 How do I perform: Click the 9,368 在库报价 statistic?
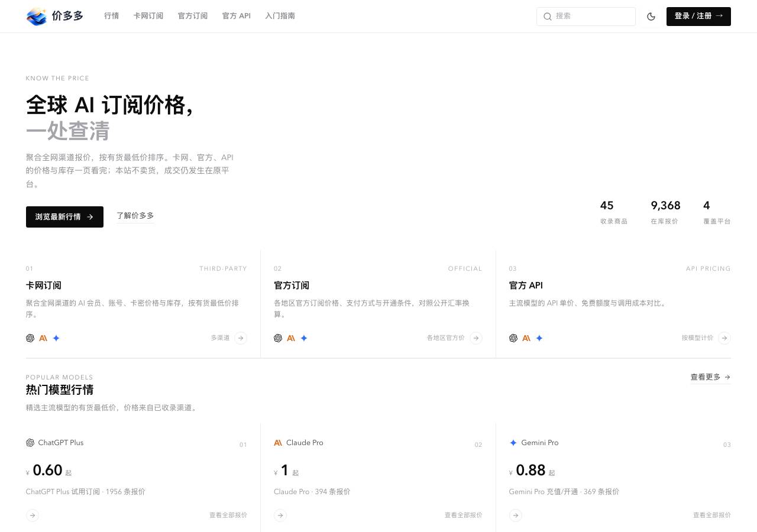tap(665, 212)
